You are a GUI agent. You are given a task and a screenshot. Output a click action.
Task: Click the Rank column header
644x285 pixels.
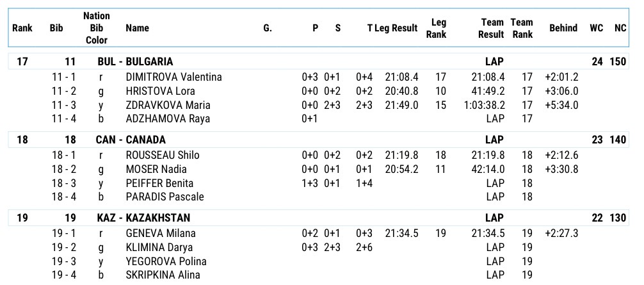tap(22, 28)
